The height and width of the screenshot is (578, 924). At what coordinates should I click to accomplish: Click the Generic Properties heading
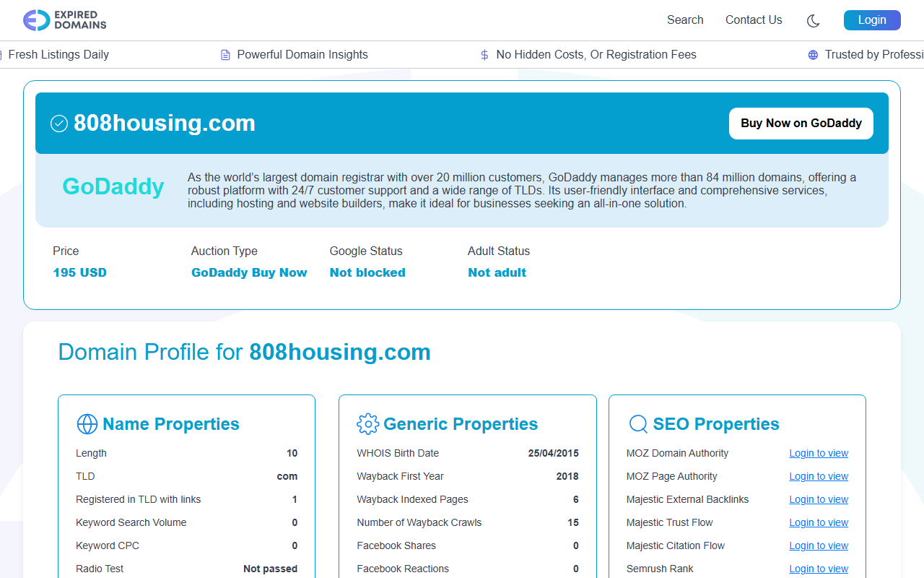(x=461, y=424)
